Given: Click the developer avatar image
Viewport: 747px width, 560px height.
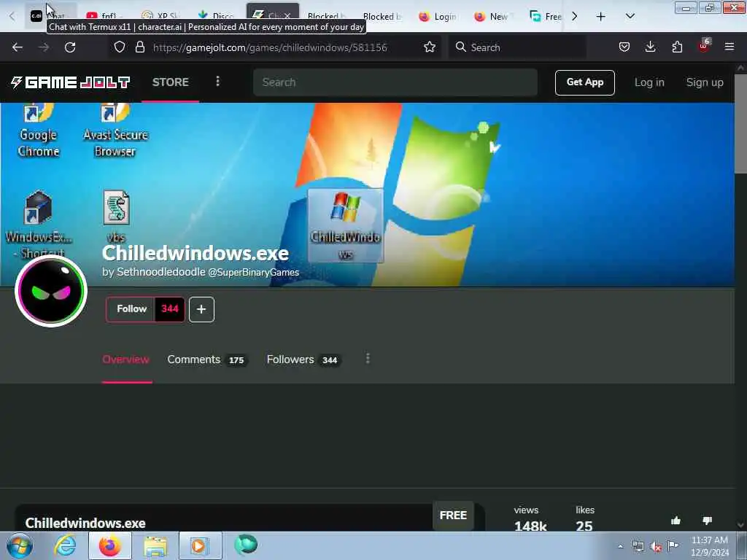Looking at the screenshot, I should pyautogui.click(x=51, y=291).
